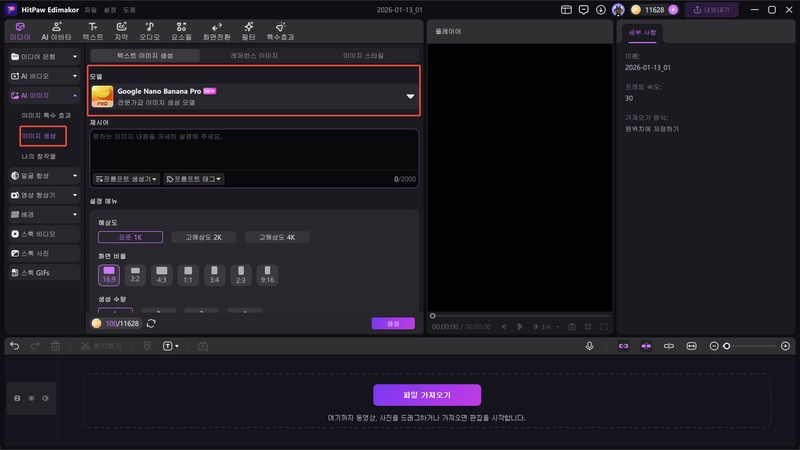Redo the action in timeline toolbar
This screenshot has height=450, width=800.
pos(35,346)
